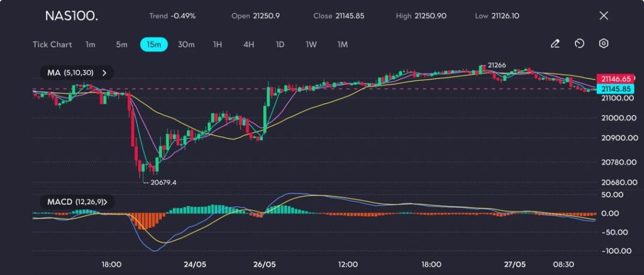
Task: Switch to Tick Chart view
Action: point(52,45)
